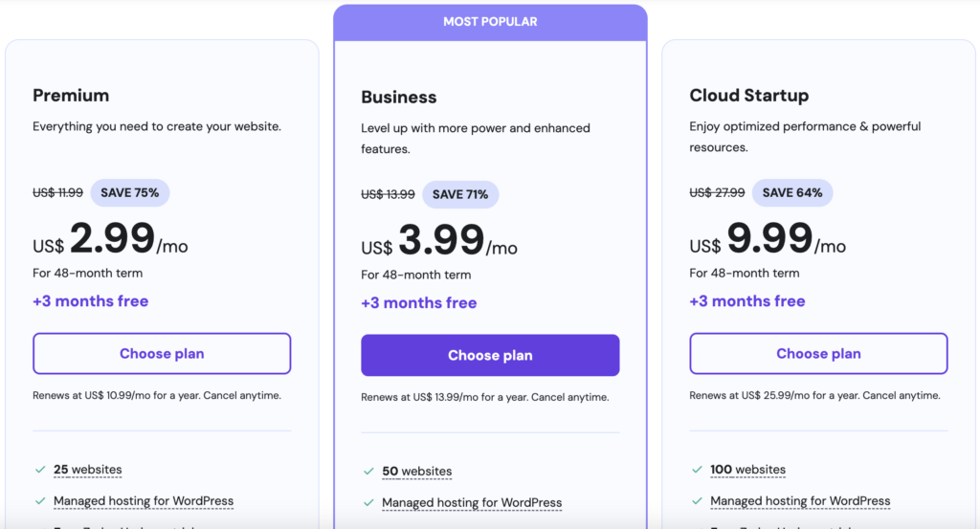Open the 50 websites feature tooltip
This screenshot has height=529, width=980.
tap(416, 472)
